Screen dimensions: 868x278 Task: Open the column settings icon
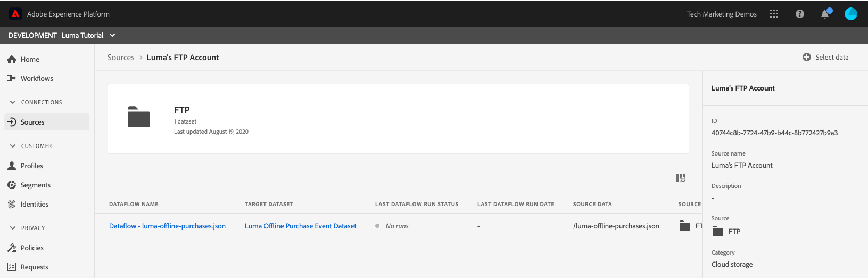[681, 178]
